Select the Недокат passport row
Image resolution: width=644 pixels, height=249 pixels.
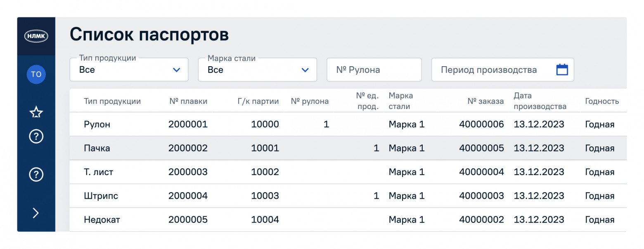point(102,220)
